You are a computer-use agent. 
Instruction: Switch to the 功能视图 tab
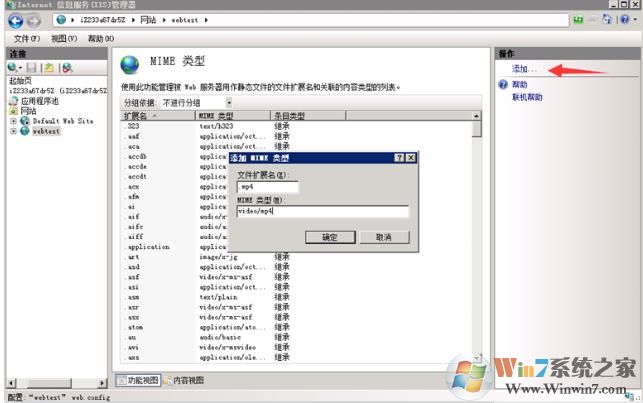[138, 380]
